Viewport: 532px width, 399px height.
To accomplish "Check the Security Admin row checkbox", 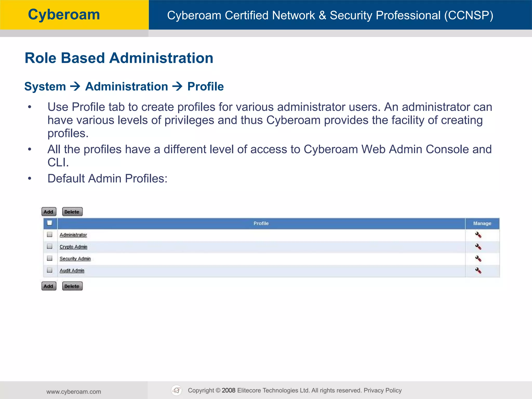I will click(50, 258).
